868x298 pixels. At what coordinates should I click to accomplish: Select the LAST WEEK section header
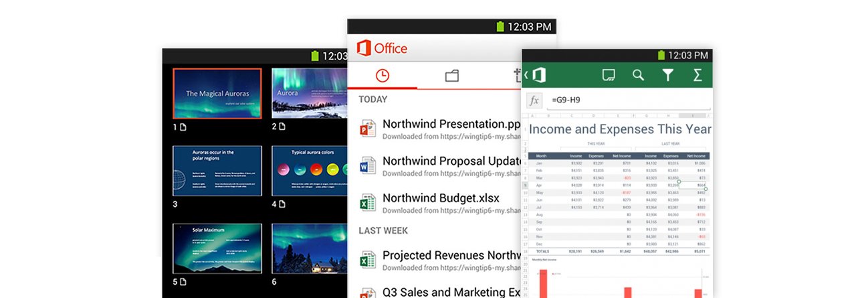point(383,230)
